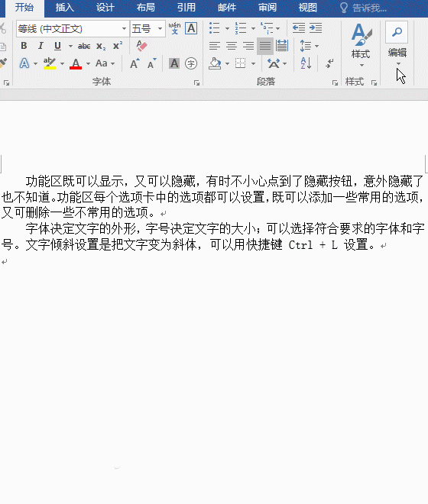Image resolution: width=428 pixels, height=504 pixels.
Task: Switch to the 设计 tab
Action: (x=105, y=8)
